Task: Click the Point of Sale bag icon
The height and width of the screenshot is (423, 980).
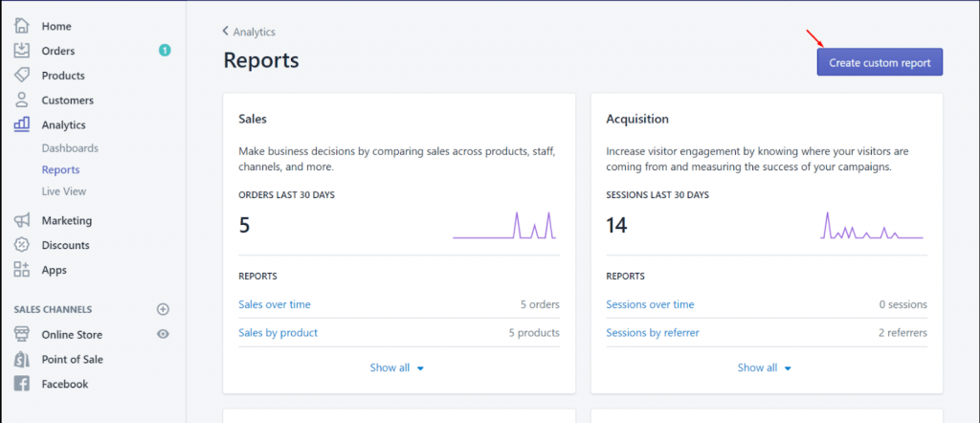Action: tap(22, 359)
